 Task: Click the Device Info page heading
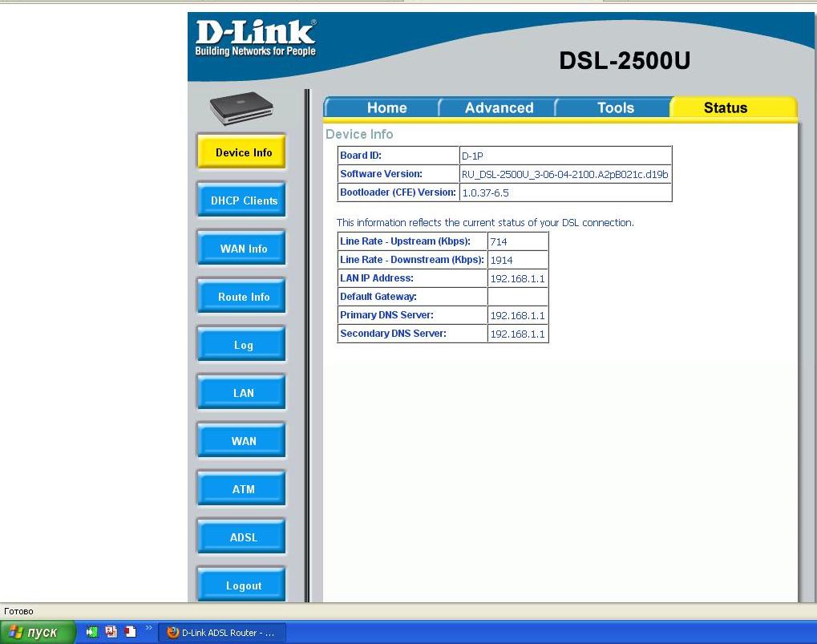(x=359, y=135)
